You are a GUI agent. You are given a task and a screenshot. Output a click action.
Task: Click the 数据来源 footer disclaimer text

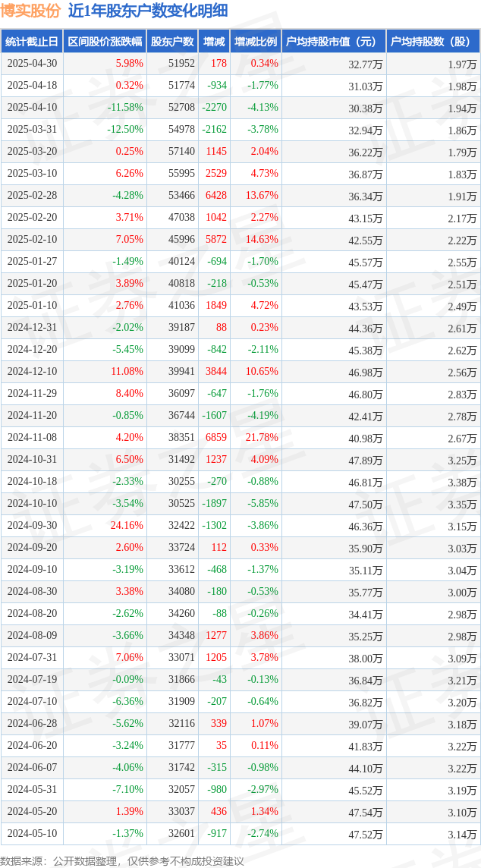122,861
